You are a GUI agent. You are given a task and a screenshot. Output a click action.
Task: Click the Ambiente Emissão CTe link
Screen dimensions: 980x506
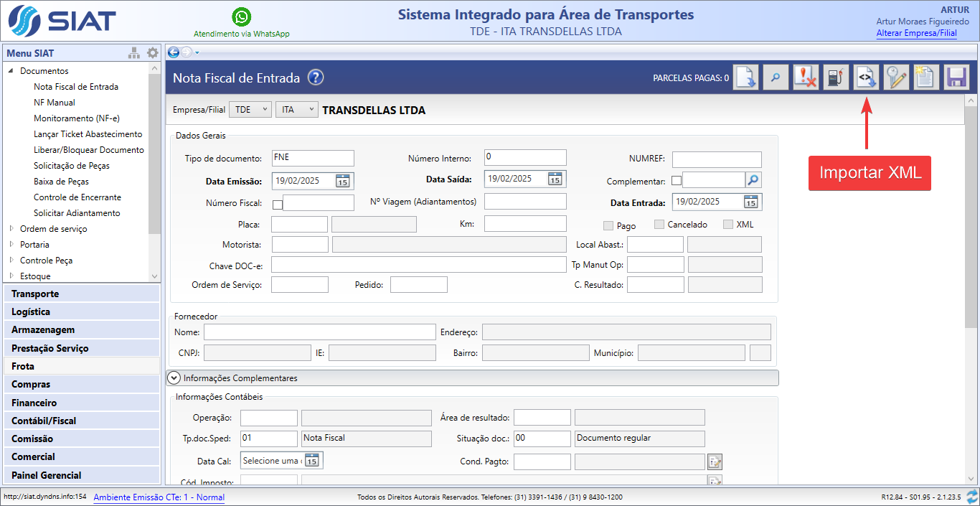159,497
